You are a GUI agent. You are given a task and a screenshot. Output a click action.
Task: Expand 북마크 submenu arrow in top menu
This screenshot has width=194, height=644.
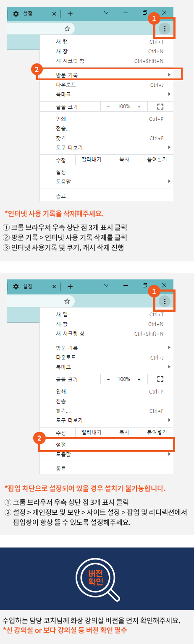169,94
